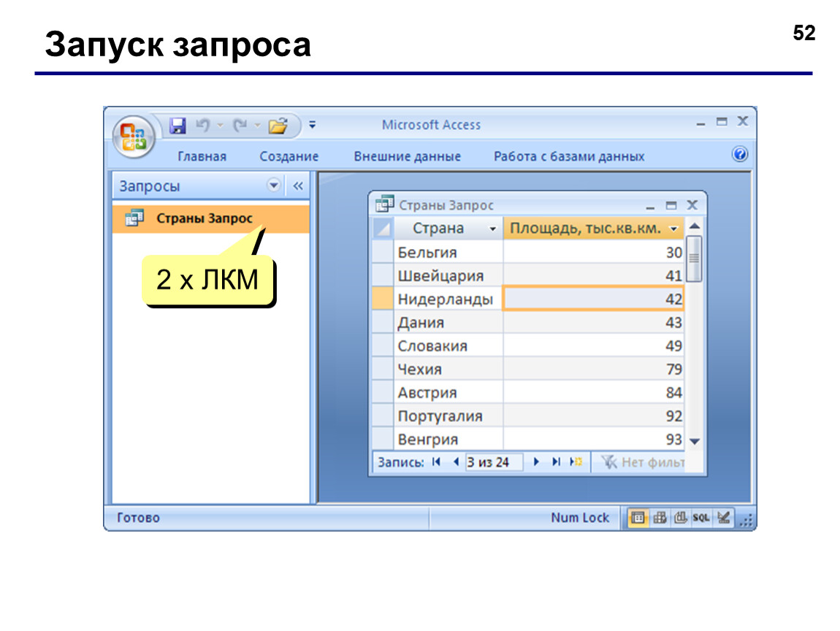Select the Швейцария cell

pyautogui.click(x=448, y=276)
